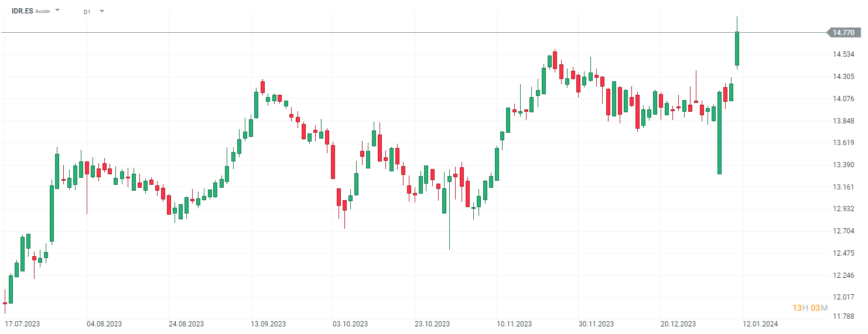Click the 14.770 current price tag
The image size is (868, 334).
click(x=843, y=33)
